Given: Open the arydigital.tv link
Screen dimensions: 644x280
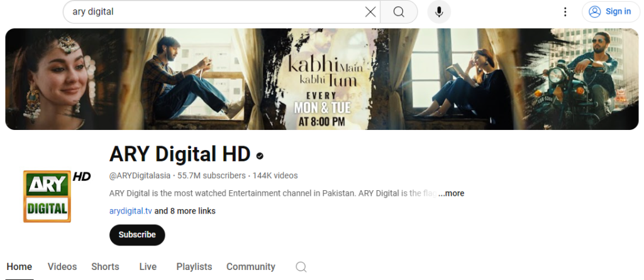Looking at the screenshot, I should click(131, 211).
